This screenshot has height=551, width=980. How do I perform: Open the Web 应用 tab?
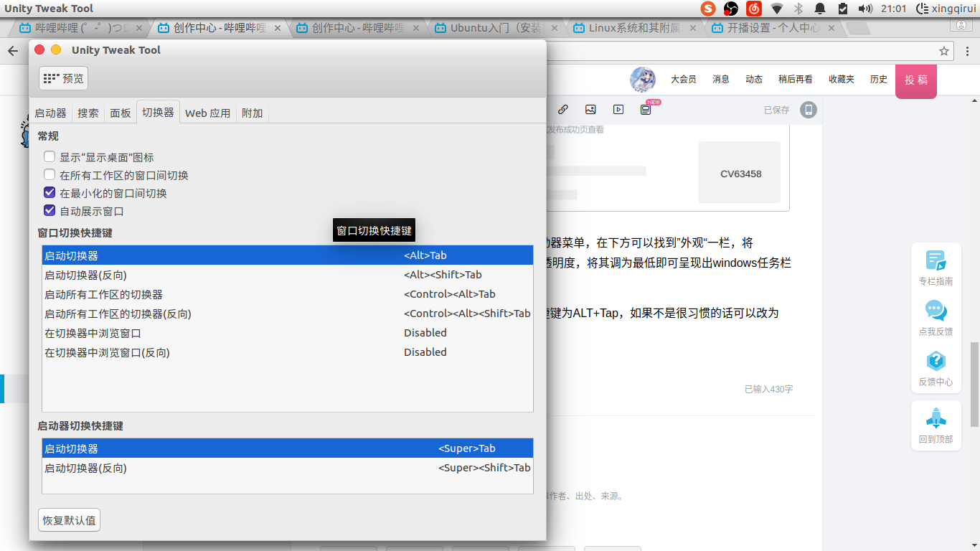coord(208,113)
